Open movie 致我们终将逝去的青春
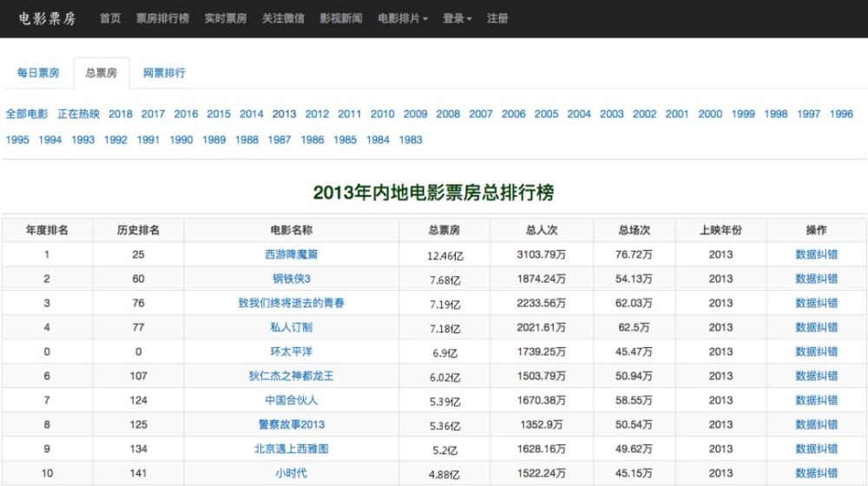The image size is (868, 486). (x=291, y=303)
